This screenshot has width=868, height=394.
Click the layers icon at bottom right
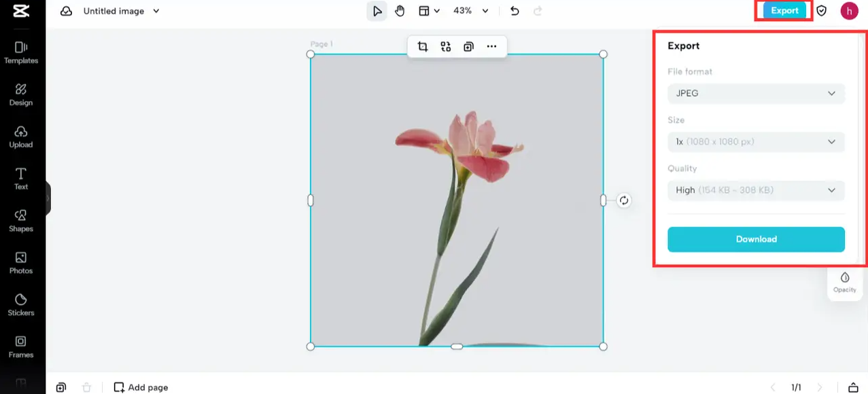(x=853, y=387)
